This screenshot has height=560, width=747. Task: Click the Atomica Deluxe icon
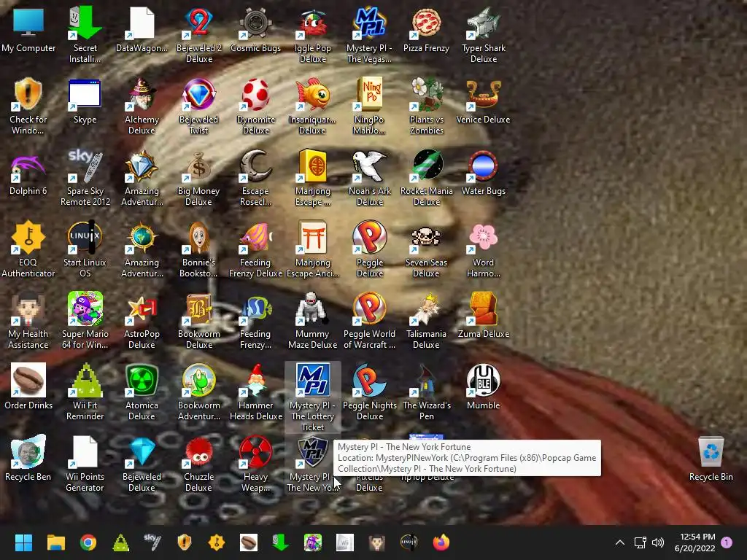(x=142, y=392)
